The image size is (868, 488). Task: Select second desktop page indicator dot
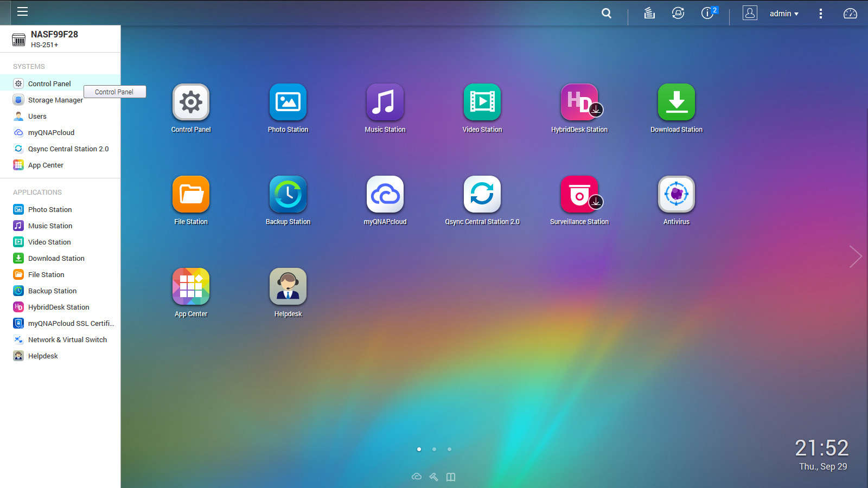[x=434, y=449]
